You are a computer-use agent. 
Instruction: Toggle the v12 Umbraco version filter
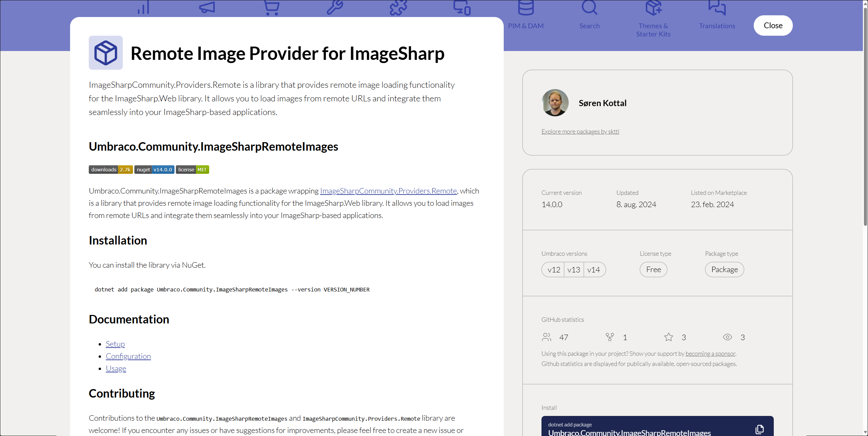[x=553, y=269]
